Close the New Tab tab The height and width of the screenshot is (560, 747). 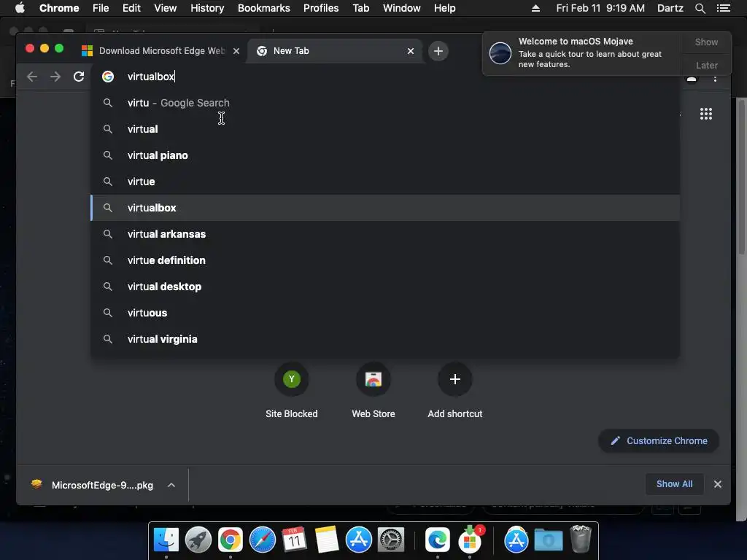coord(411,51)
